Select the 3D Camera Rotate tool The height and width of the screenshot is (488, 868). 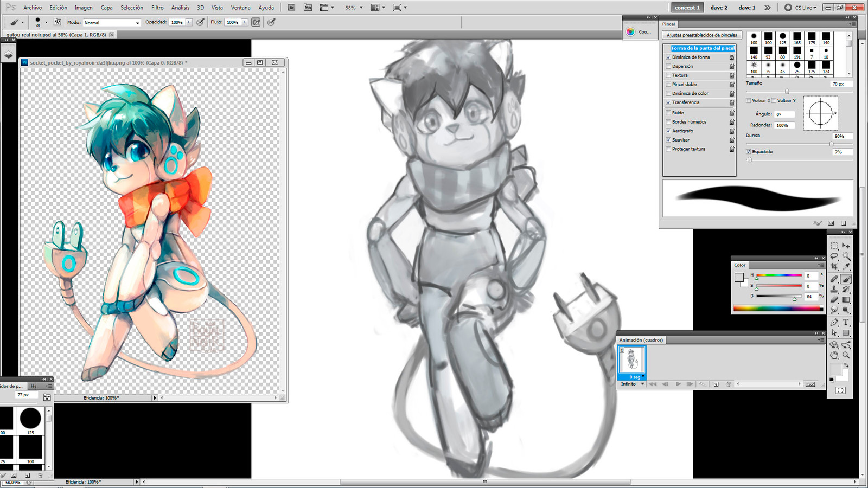[x=846, y=345]
